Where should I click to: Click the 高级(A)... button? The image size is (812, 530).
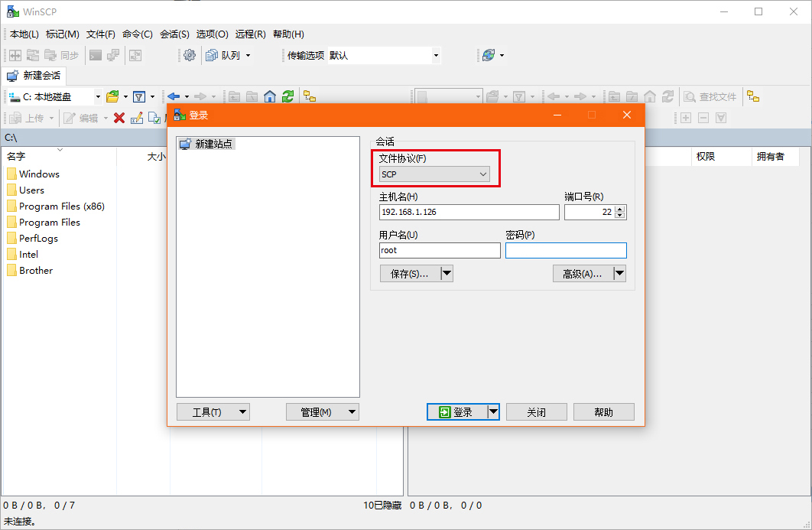tap(583, 273)
